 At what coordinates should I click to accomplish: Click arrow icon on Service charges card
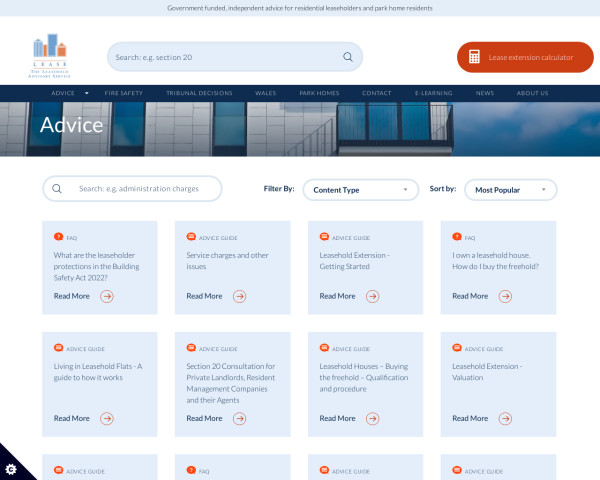pyautogui.click(x=239, y=296)
